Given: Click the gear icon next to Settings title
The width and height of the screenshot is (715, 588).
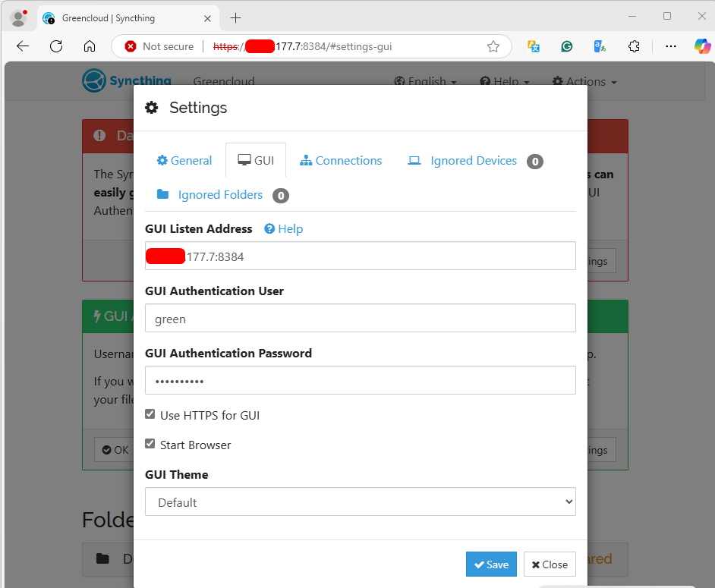Looking at the screenshot, I should click(x=151, y=108).
